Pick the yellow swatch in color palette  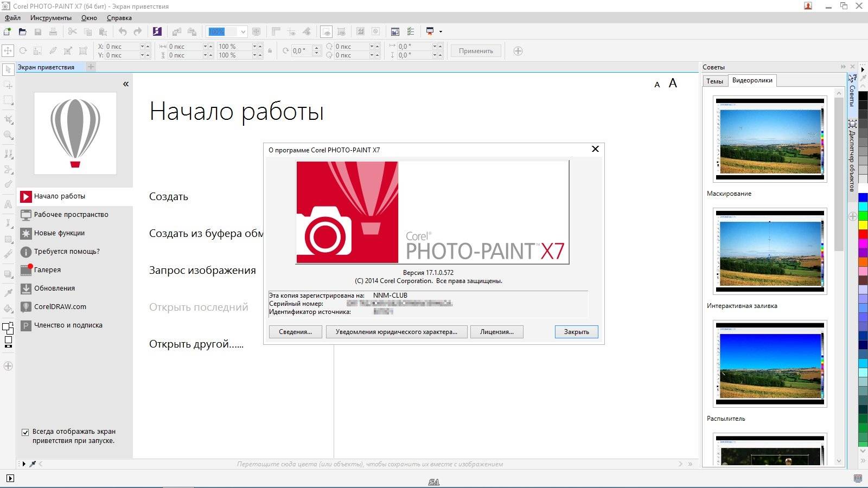pyautogui.click(x=863, y=224)
